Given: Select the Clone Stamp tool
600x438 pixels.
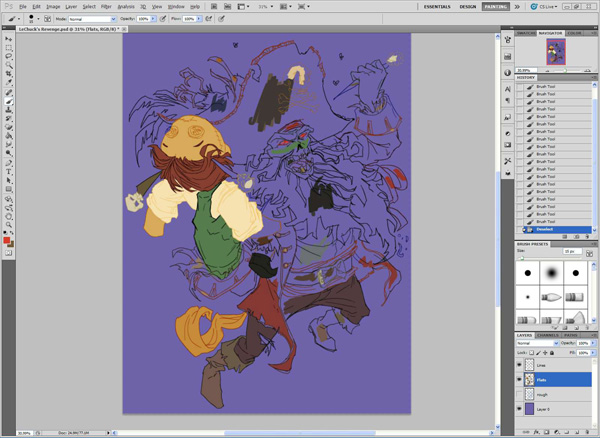Looking at the screenshot, I should tap(8, 110).
